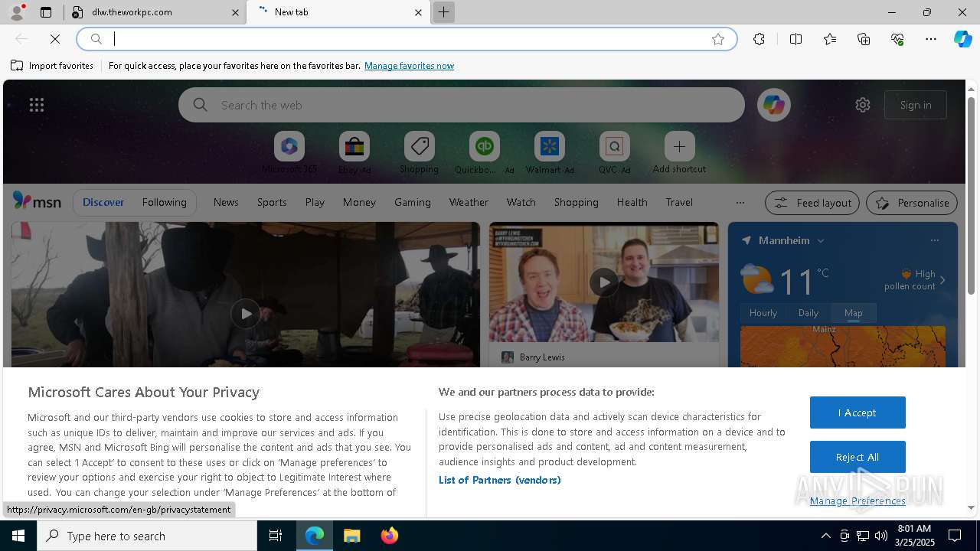Open the Sports category

[272, 202]
